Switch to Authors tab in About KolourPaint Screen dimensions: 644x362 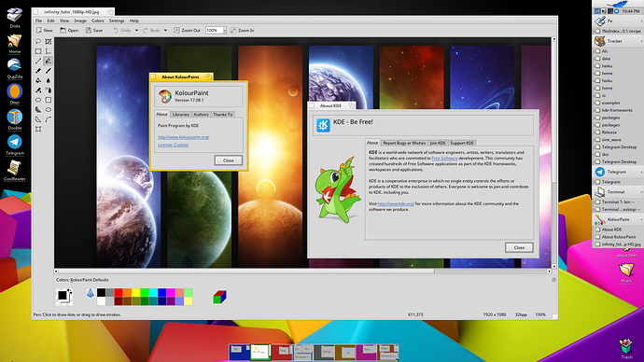coord(202,115)
